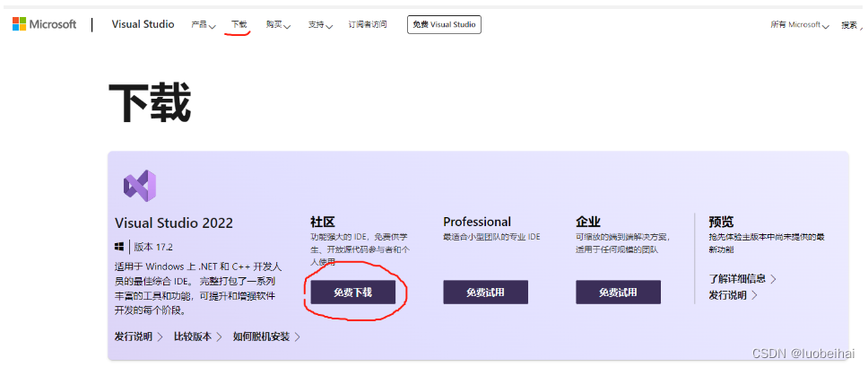
Task: Click the 版本 17.2 text
Action: (x=153, y=247)
